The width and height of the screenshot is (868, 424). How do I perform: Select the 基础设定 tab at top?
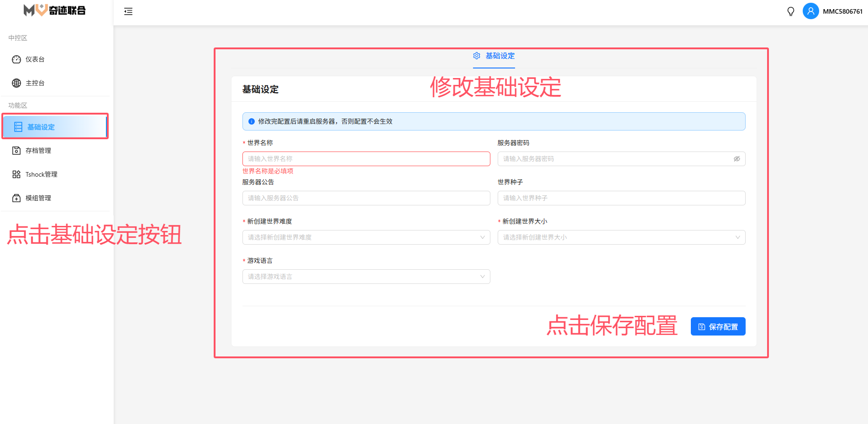(494, 56)
